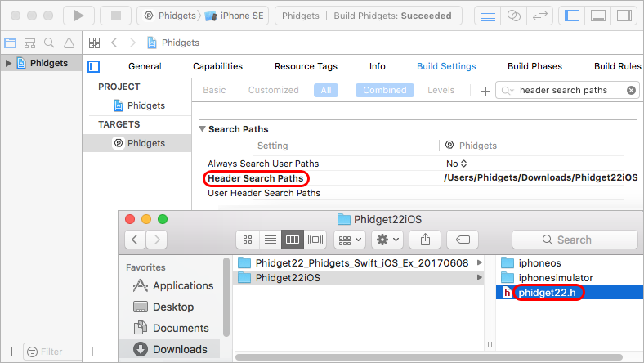Toggle the navigator panel visibility
644x363 pixels.
click(572, 16)
